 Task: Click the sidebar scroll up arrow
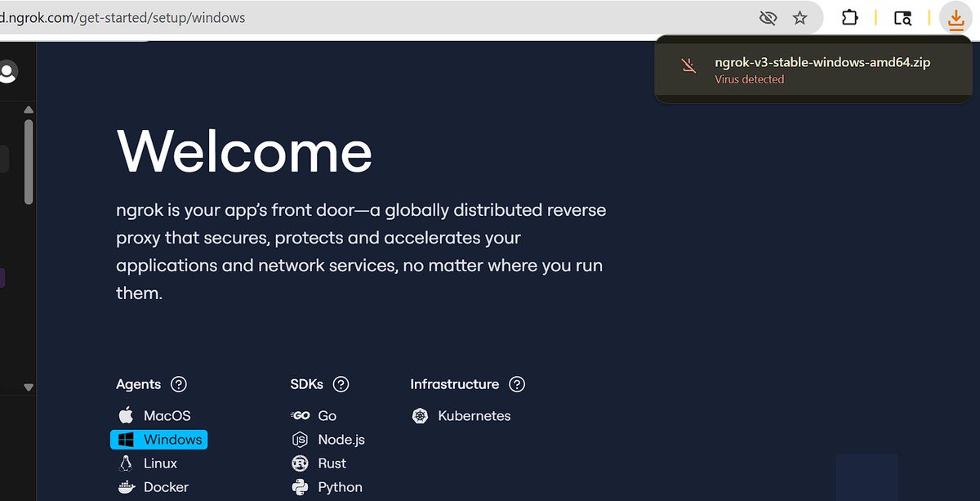pos(29,110)
